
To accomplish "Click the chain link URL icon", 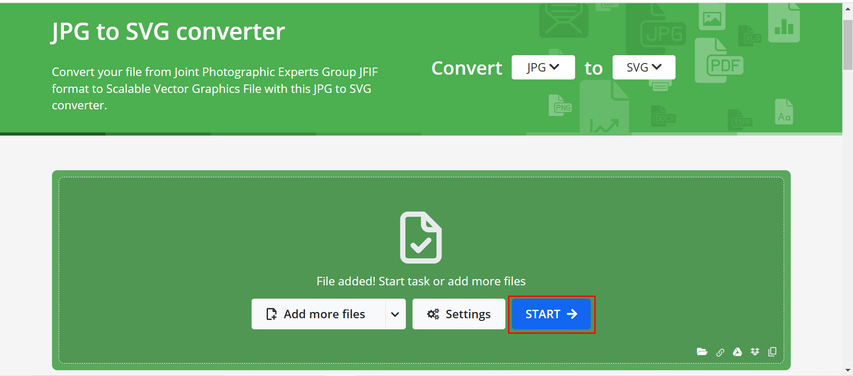I will point(720,352).
